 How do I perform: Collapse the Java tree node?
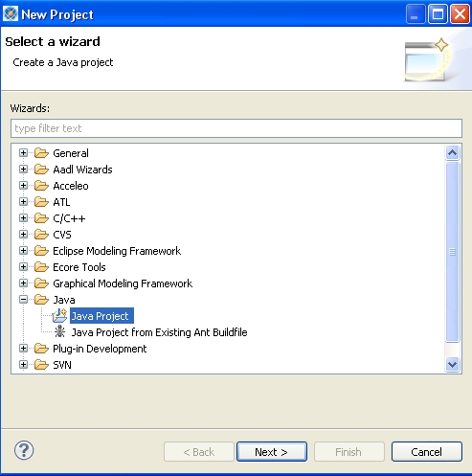tap(23, 300)
